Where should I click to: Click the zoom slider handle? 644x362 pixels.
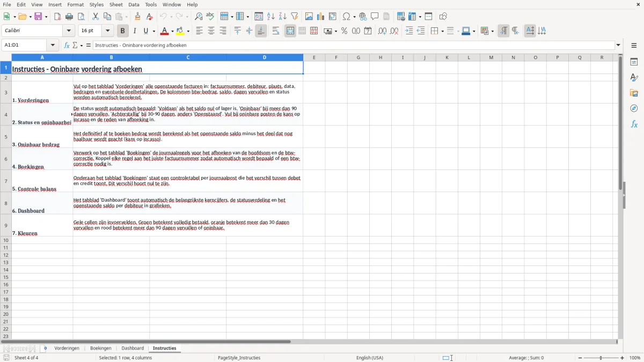(601, 358)
